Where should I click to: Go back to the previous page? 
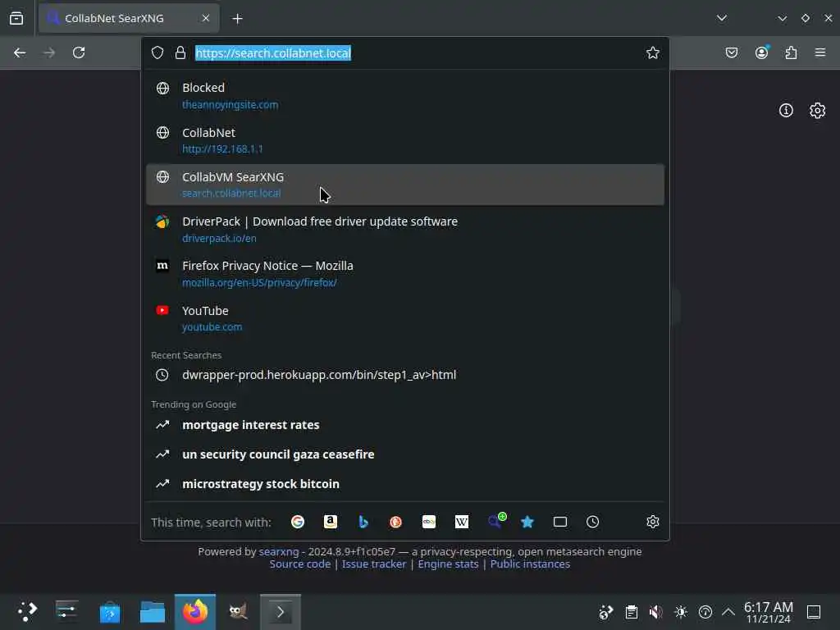pos(20,52)
